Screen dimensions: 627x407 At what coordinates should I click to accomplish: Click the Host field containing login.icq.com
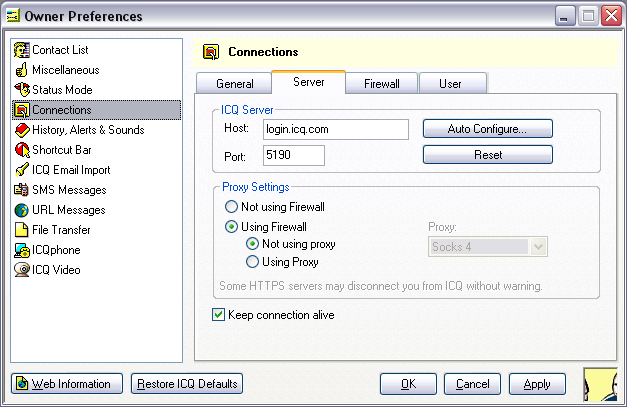335,130
